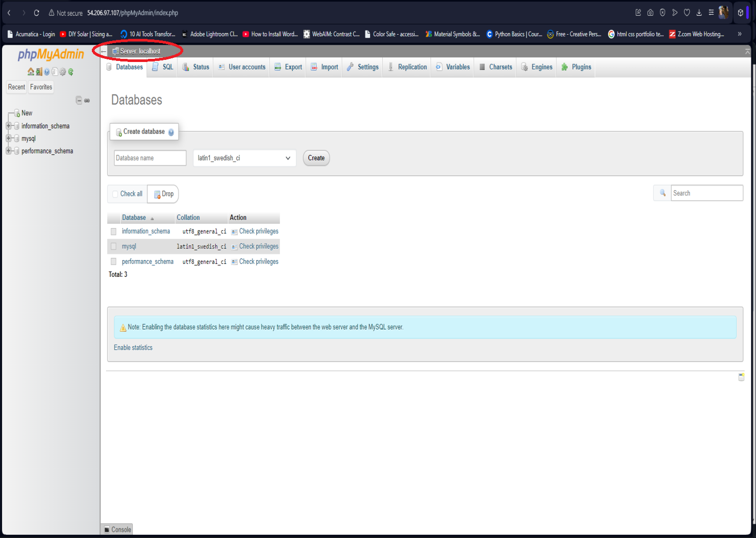Switch to the SQL tab
This screenshot has width=756, height=538.
tap(163, 67)
